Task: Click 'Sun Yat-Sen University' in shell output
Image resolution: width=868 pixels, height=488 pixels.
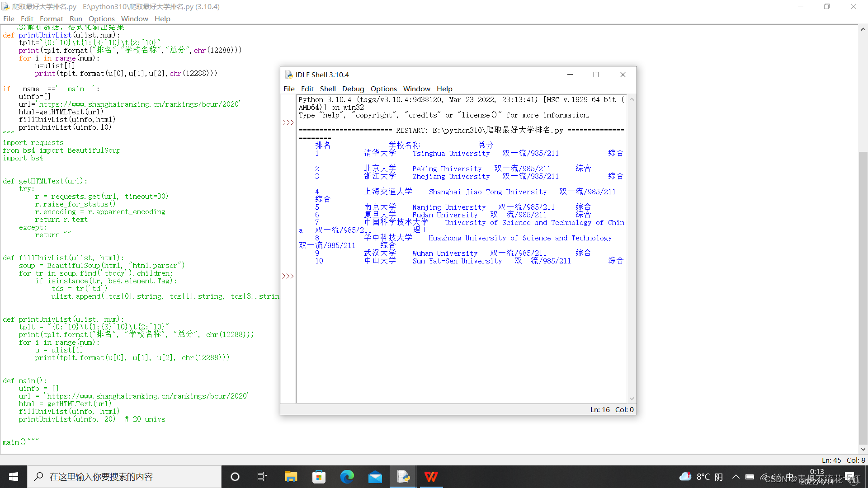Action: coord(457,261)
